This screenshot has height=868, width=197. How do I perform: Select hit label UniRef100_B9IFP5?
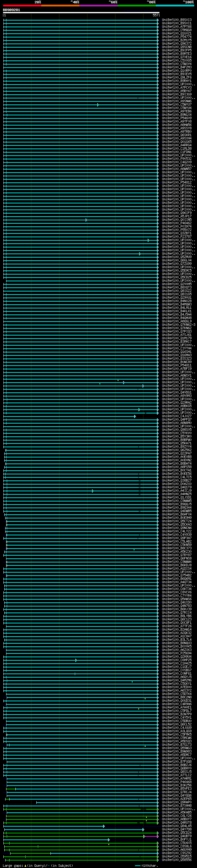tap(176, 50)
